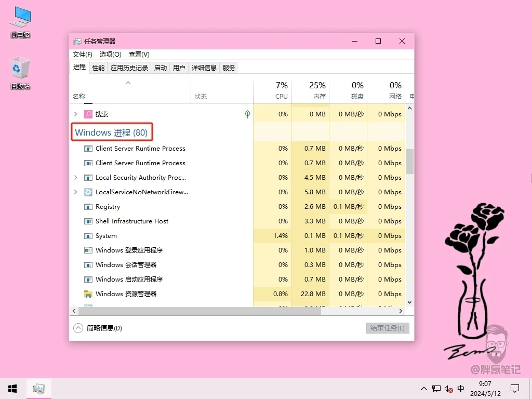This screenshot has height=399, width=532.
Task: Sort by the CPU column header
Action: (272, 91)
